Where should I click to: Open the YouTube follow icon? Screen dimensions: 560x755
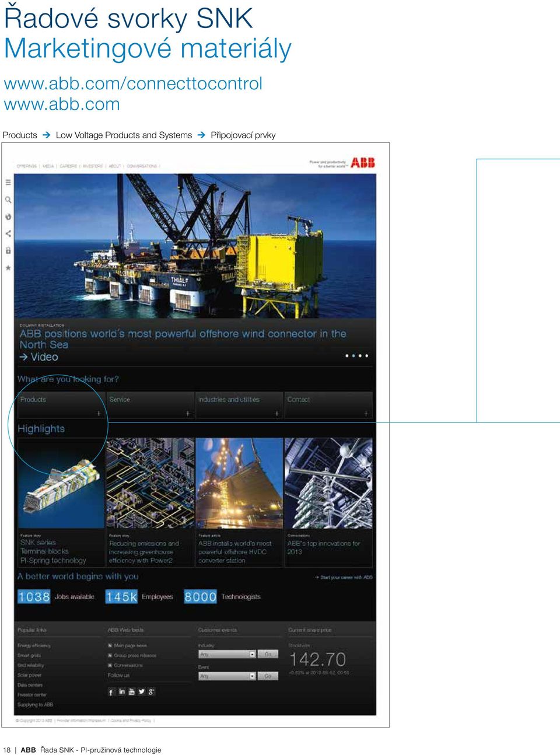click(132, 691)
